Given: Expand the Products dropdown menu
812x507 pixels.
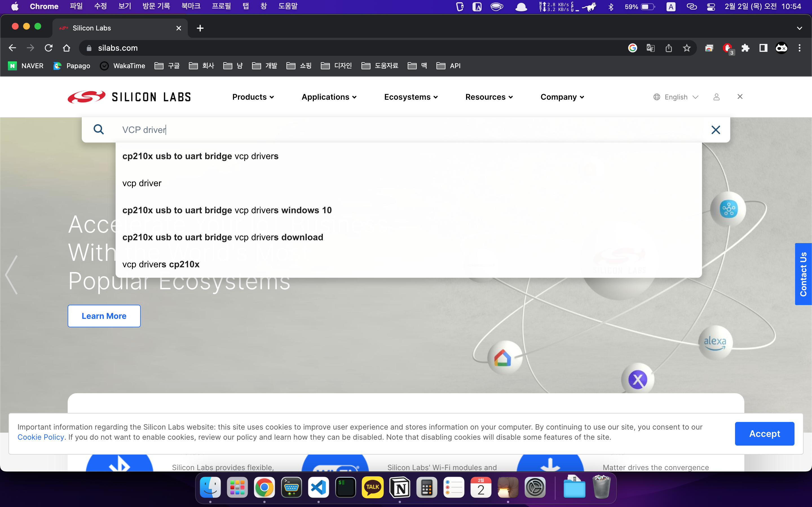Looking at the screenshot, I should click(x=253, y=97).
